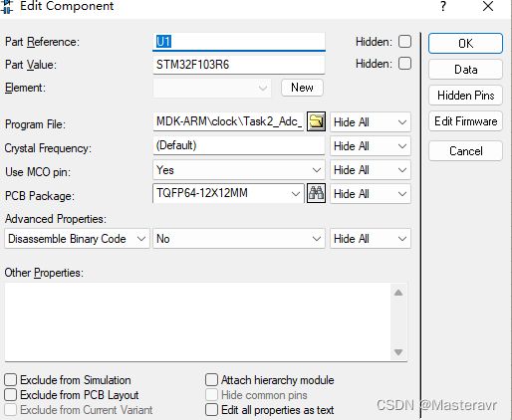Click the Part Value STM32F103R6 field

point(239,65)
